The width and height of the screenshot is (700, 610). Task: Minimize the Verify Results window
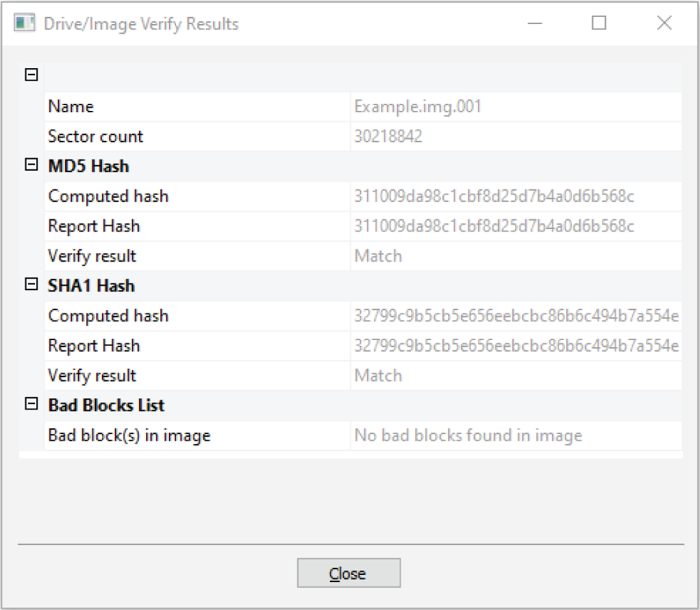point(535,23)
